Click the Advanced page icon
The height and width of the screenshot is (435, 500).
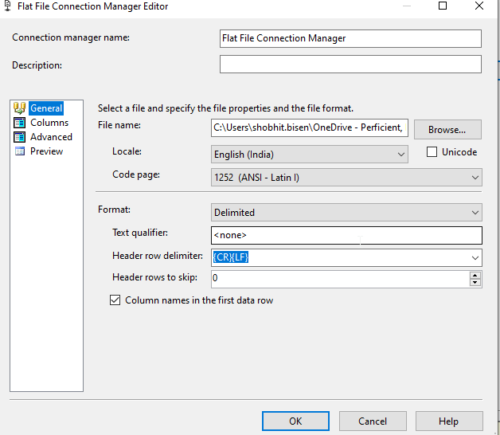click(x=19, y=137)
